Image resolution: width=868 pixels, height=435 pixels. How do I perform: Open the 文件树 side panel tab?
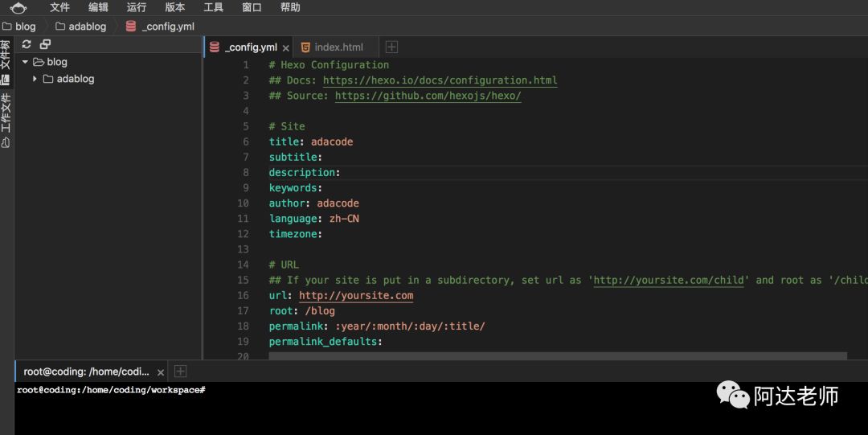tap(6, 62)
